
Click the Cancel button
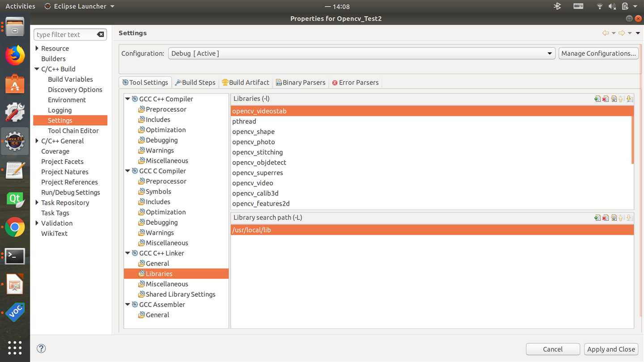tap(553, 349)
